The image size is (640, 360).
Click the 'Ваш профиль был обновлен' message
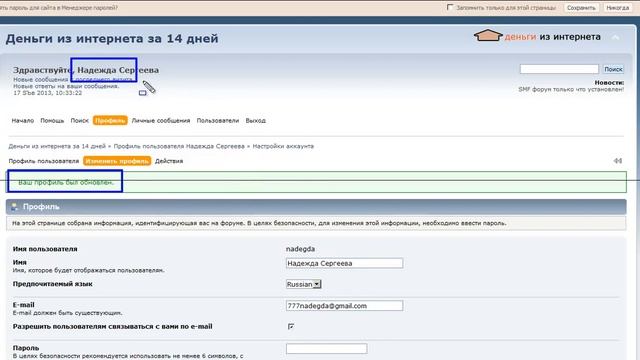[x=66, y=182]
